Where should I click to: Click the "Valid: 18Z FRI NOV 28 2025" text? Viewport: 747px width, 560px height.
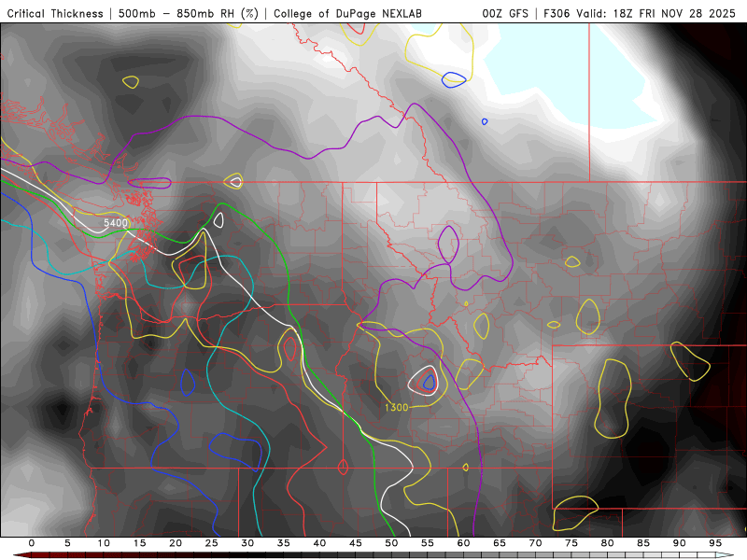pos(656,13)
